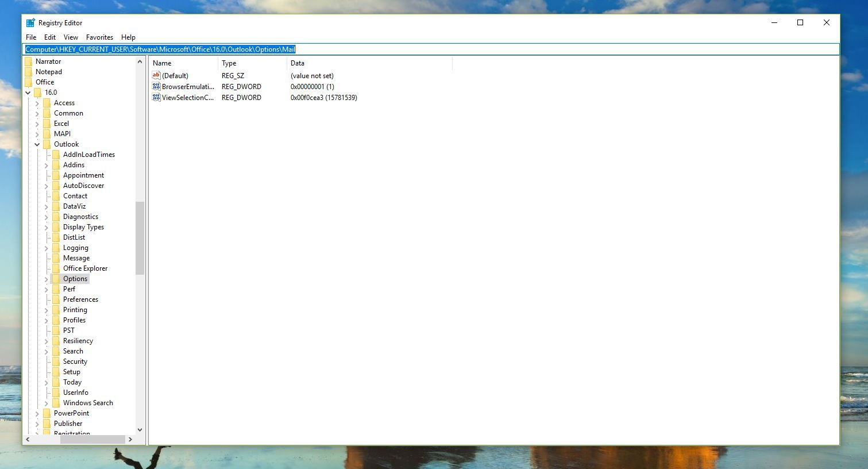Click the 0x00000001 (1) data value
The image size is (868, 469).
click(x=312, y=87)
